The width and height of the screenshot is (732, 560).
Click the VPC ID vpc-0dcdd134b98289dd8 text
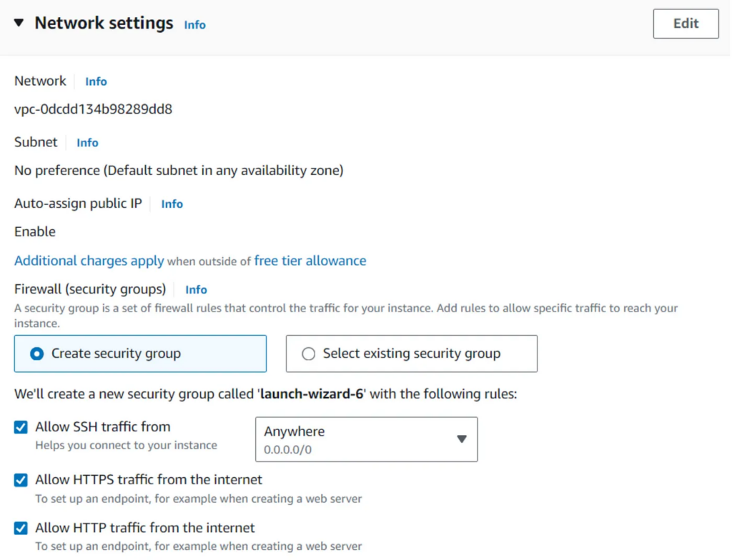pyautogui.click(x=93, y=110)
